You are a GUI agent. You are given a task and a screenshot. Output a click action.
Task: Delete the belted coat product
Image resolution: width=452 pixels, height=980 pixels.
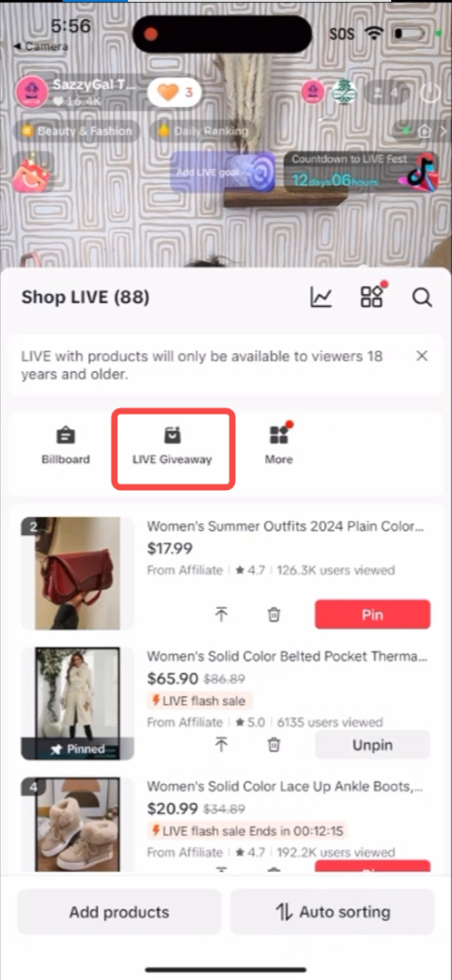(x=274, y=744)
